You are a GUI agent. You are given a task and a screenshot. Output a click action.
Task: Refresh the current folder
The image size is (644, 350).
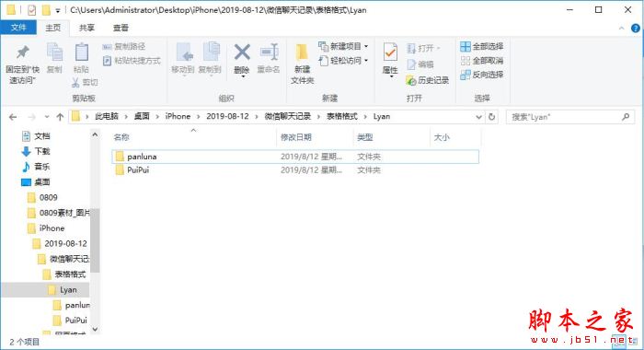point(491,117)
